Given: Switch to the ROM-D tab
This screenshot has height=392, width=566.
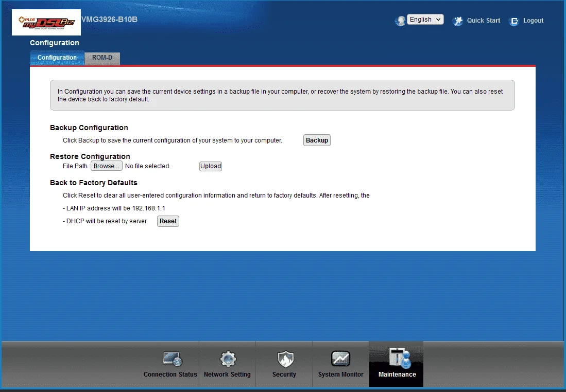Looking at the screenshot, I should [x=102, y=58].
